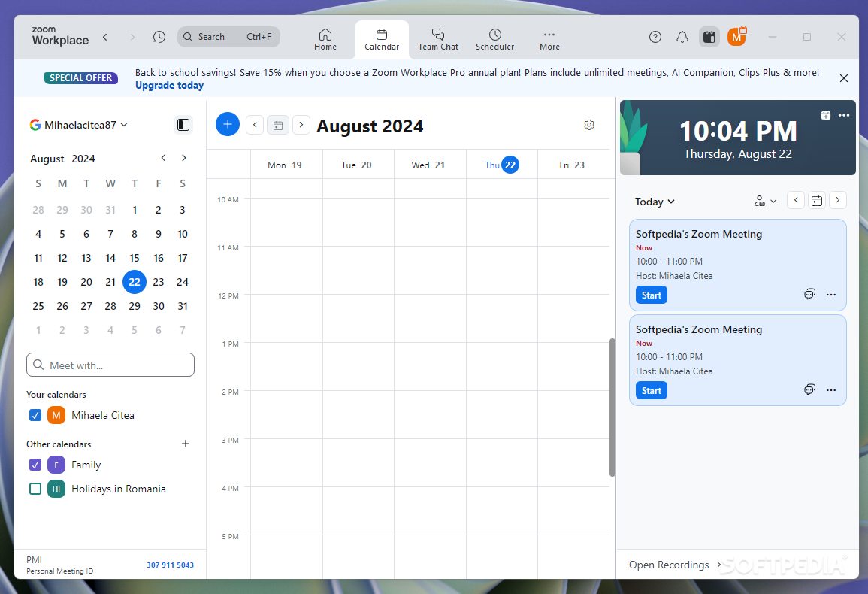Go forward using the header forward arrow
Image resolution: width=868 pixels, height=594 pixels.
click(x=132, y=37)
